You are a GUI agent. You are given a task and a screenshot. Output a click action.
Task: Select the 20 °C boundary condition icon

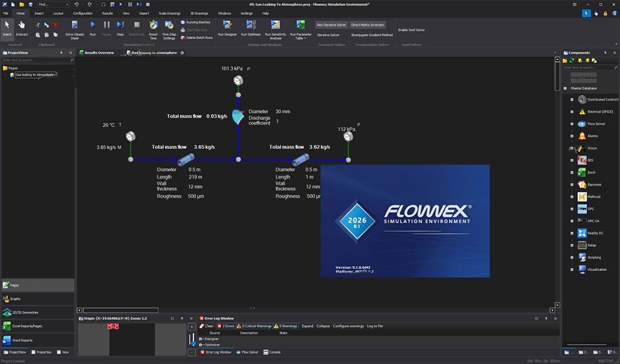130,136
